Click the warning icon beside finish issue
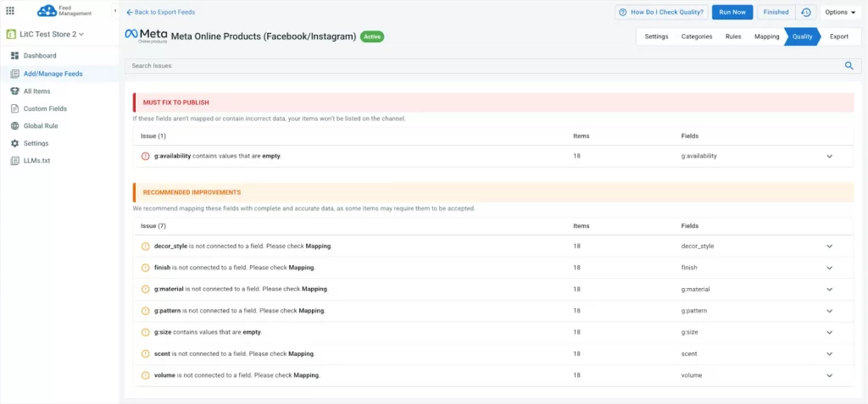The height and width of the screenshot is (404, 868). pyautogui.click(x=146, y=268)
